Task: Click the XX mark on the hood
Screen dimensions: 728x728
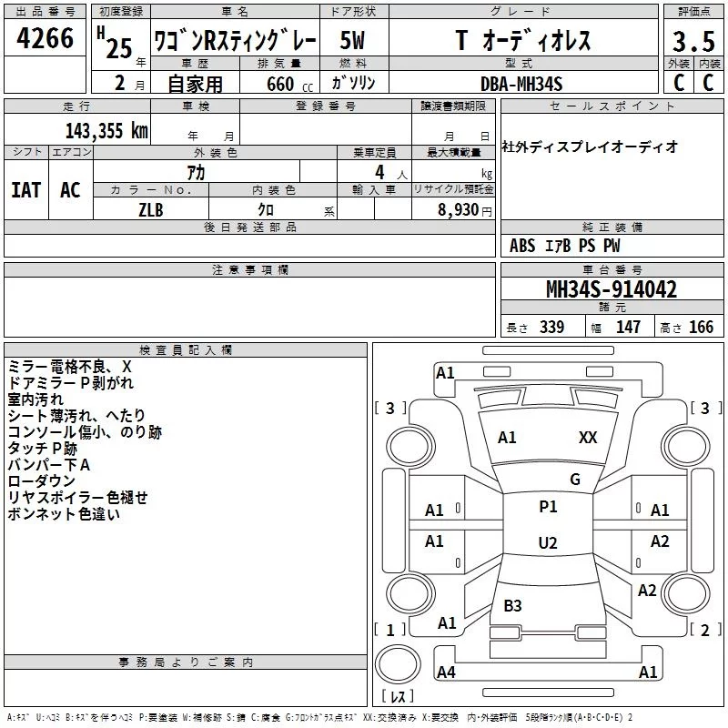Action: (588, 438)
